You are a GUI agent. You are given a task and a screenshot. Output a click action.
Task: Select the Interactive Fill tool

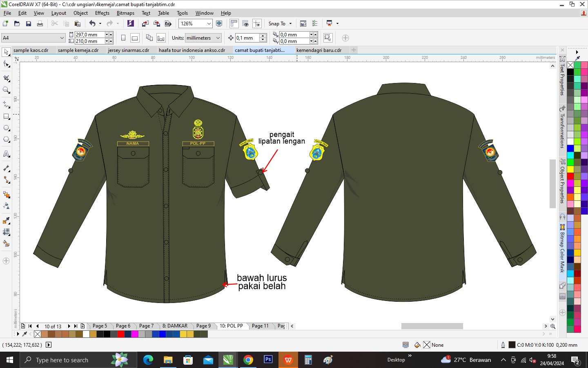coord(6,232)
